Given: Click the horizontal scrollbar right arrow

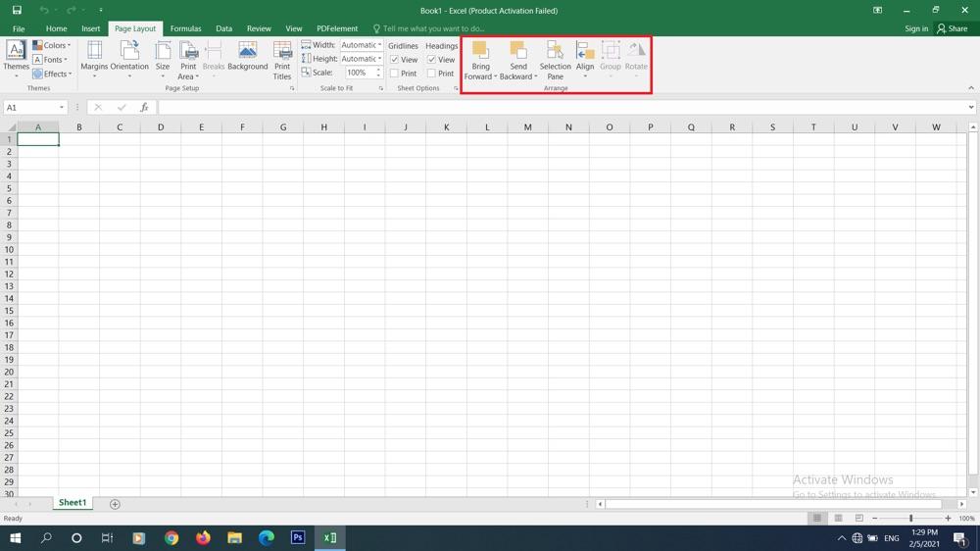Looking at the screenshot, I should (962, 504).
